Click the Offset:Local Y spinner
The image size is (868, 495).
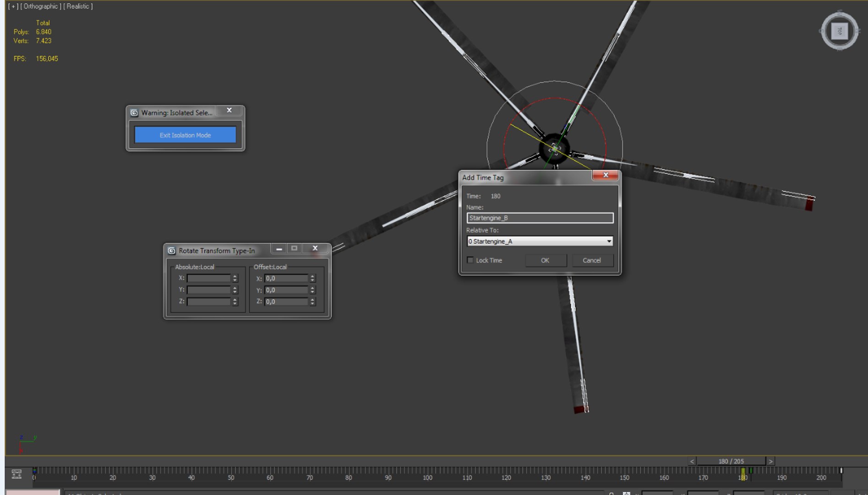coord(312,290)
